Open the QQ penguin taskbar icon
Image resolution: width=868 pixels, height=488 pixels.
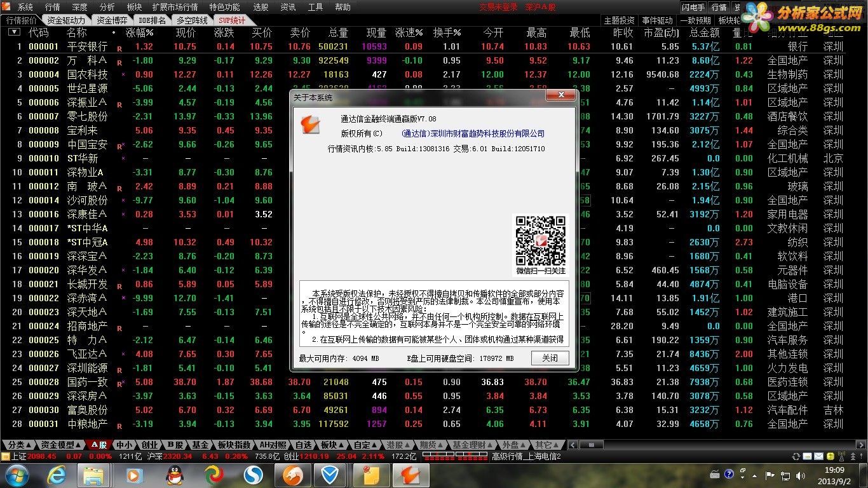tap(173, 475)
